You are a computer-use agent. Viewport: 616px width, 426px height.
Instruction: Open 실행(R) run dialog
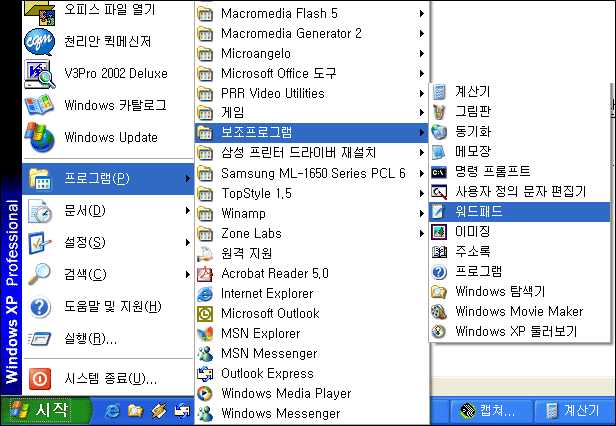pyautogui.click(x=108, y=339)
